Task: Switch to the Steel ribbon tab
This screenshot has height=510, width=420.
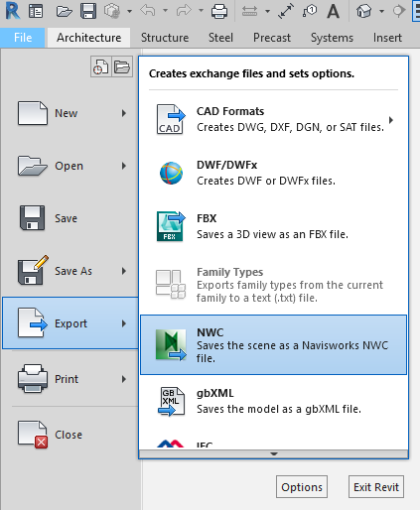Action: 220,38
